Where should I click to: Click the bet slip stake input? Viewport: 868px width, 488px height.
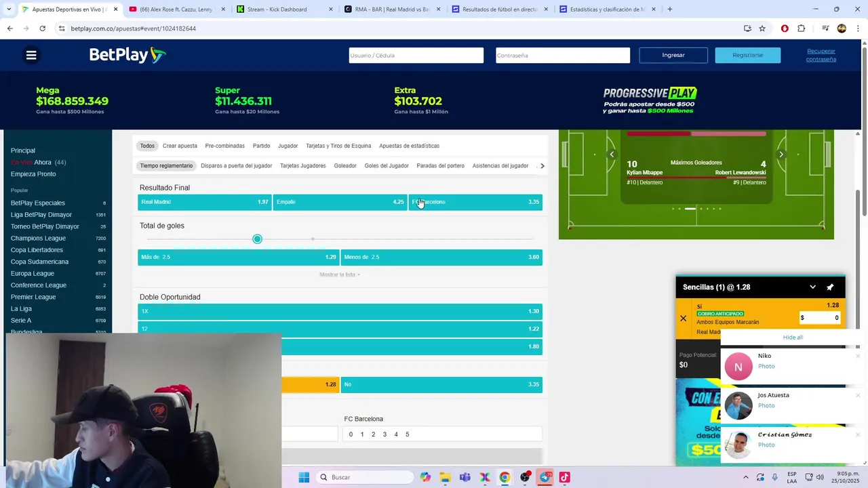pyautogui.click(x=819, y=318)
